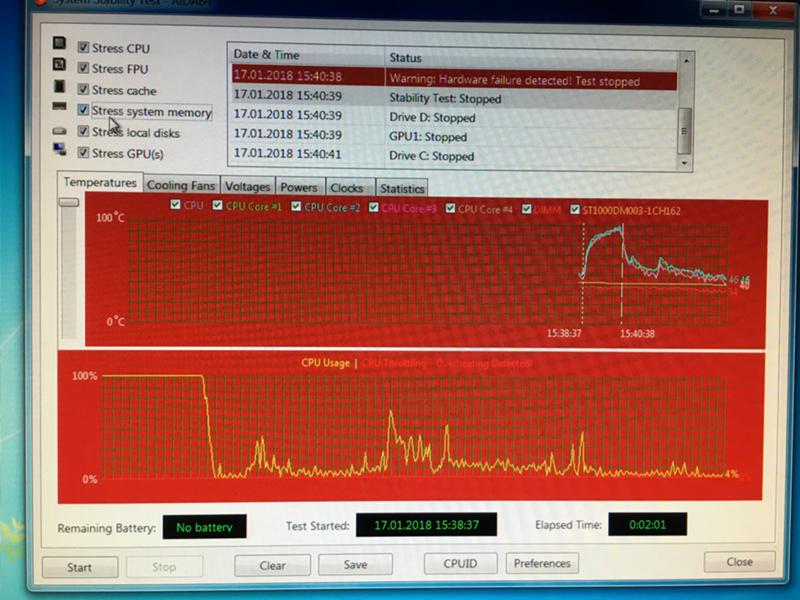Toggle the CPU Core #4 graph checkbox
This screenshot has height=600, width=800.
point(450,208)
